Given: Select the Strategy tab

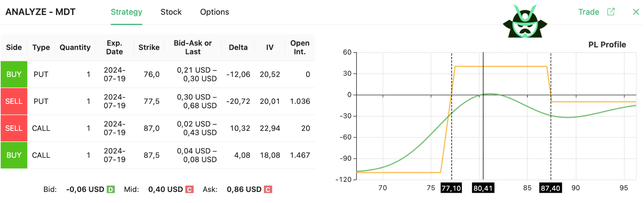Looking at the screenshot, I should tap(126, 12).
